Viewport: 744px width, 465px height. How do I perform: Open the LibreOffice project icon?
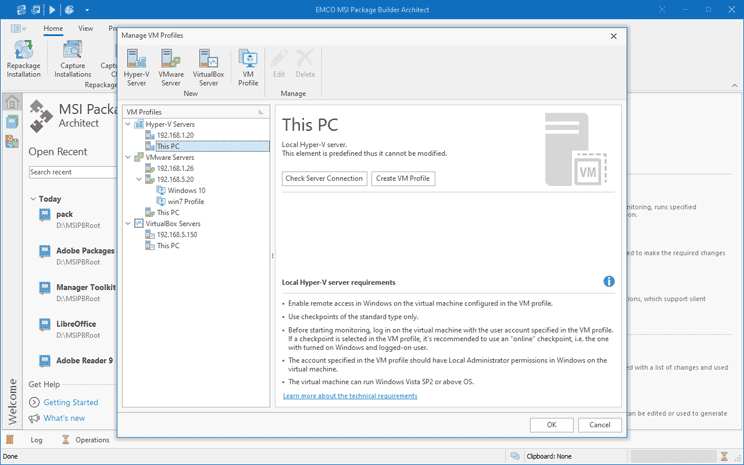click(45, 325)
